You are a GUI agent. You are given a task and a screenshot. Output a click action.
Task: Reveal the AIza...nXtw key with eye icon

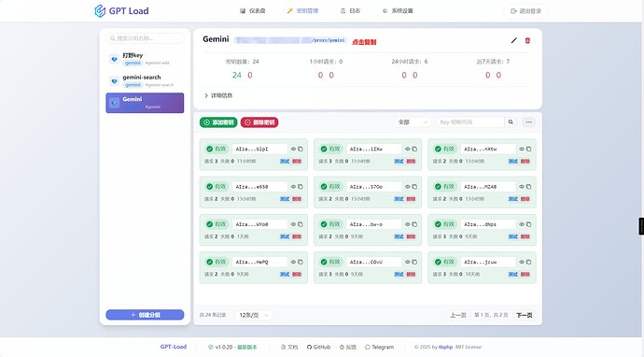point(522,149)
